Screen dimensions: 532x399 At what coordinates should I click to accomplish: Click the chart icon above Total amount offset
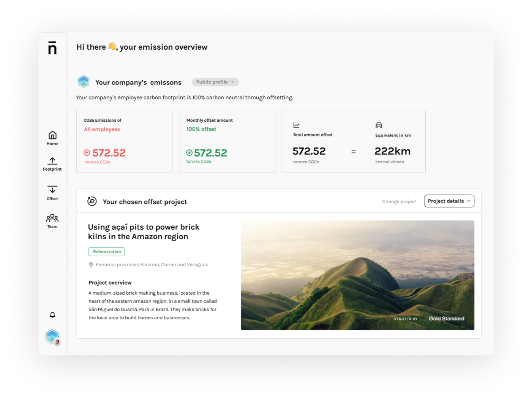pos(297,125)
